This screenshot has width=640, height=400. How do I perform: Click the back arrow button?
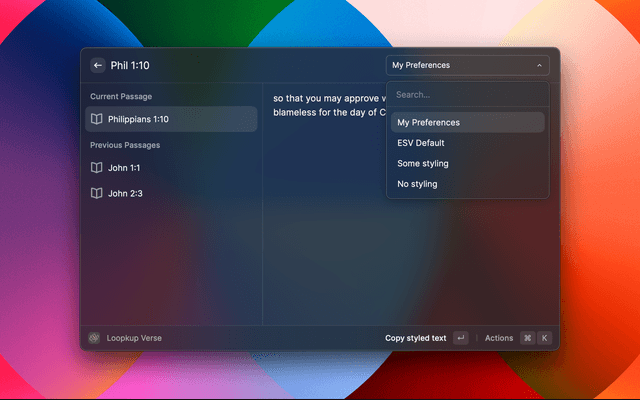(97, 65)
